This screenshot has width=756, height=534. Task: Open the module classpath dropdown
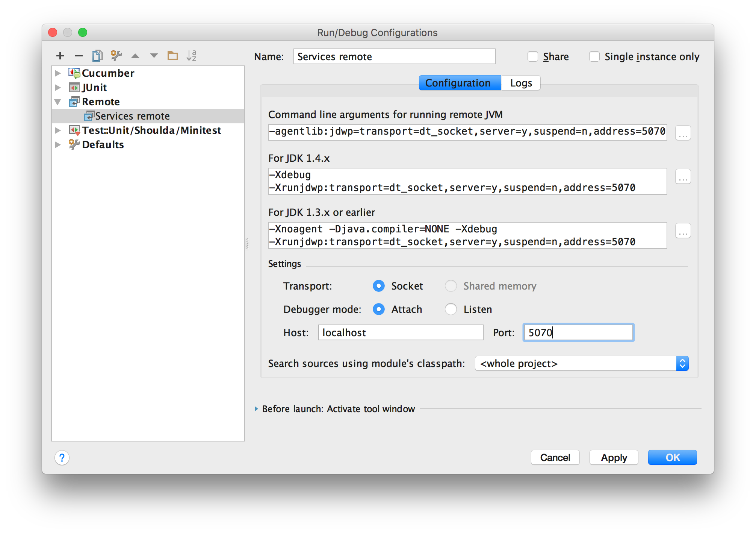pos(683,363)
